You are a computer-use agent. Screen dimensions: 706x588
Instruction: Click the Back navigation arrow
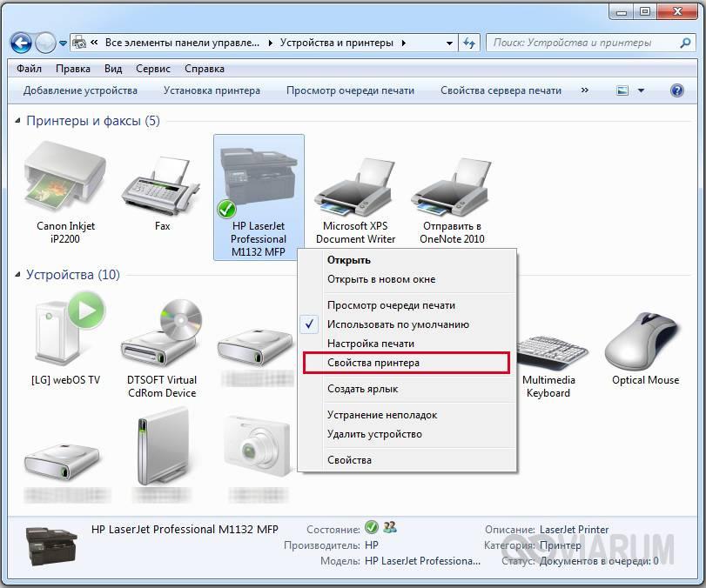[x=21, y=43]
